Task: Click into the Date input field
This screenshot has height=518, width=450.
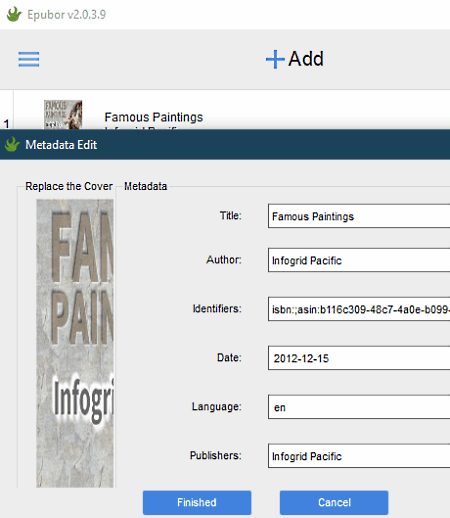Action: (359, 358)
